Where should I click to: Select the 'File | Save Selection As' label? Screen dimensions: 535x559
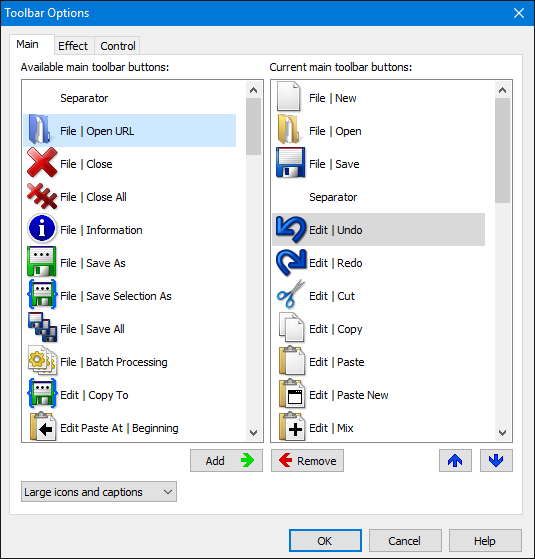click(x=116, y=296)
